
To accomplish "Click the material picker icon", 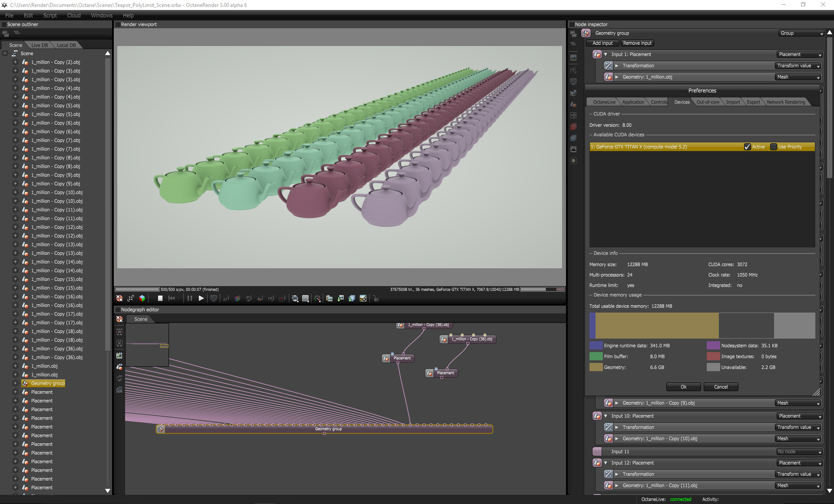I will tap(237, 298).
